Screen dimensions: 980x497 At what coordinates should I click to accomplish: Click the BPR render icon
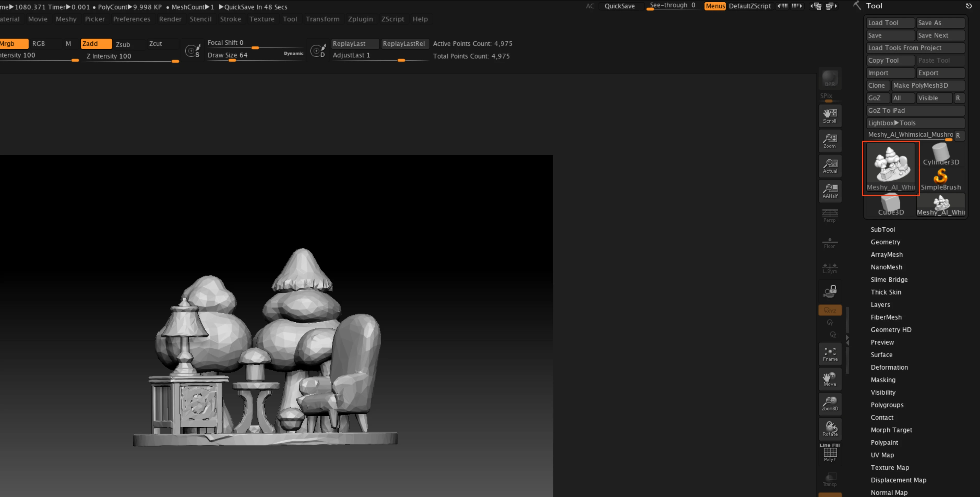[x=830, y=78]
